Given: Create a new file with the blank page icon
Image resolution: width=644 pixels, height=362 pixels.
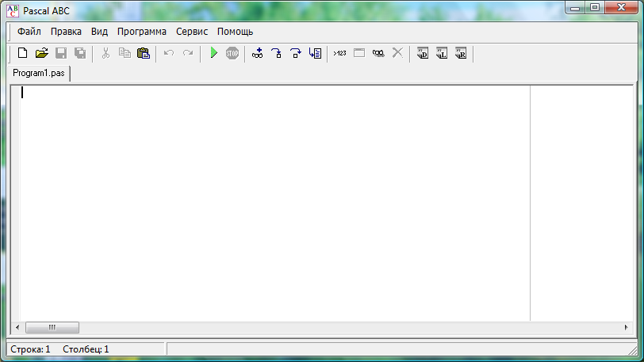Looking at the screenshot, I should tap(22, 53).
